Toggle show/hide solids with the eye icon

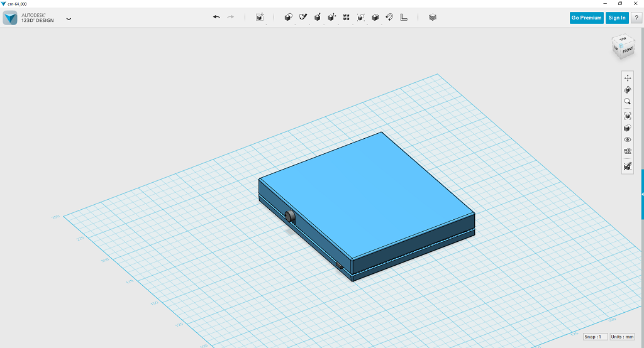[x=627, y=139]
